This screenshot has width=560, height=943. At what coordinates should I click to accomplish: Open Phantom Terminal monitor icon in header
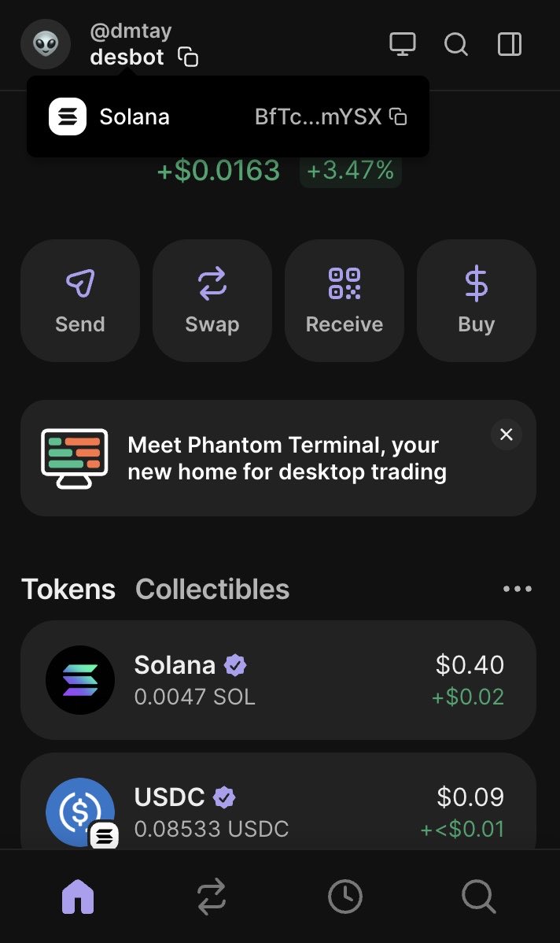click(403, 44)
